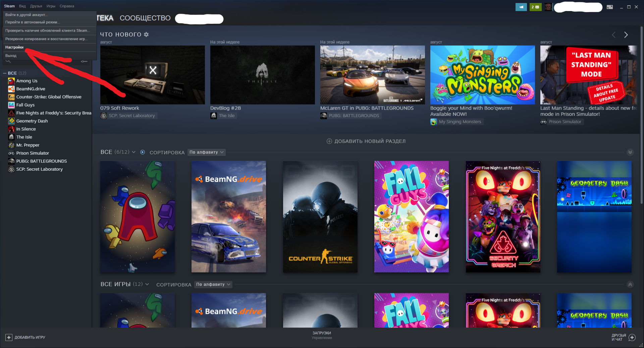Open Counter-Strike cover in ВСЕ (6/12) shelf

[320, 217]
